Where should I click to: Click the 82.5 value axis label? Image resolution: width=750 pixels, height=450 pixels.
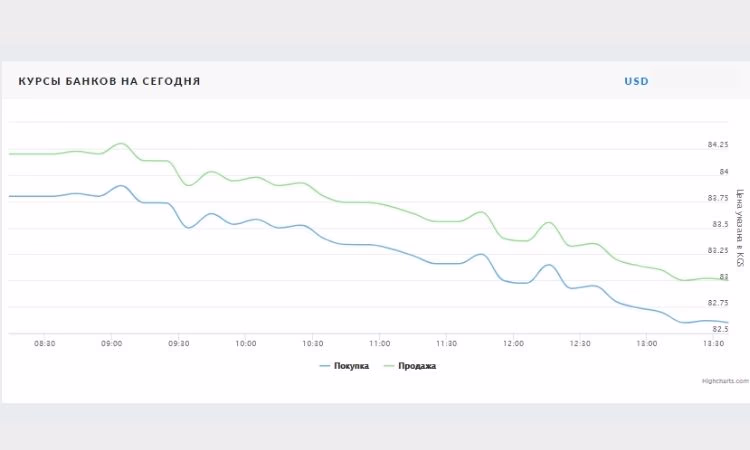pos(717,329)
